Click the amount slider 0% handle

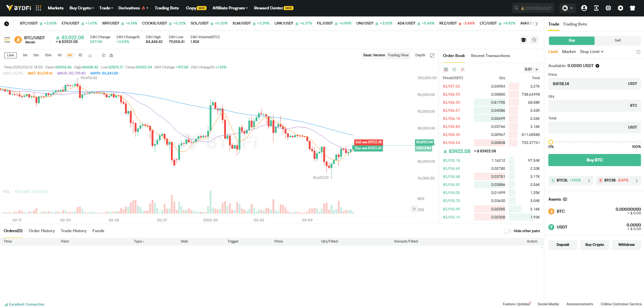coord(551,142)
